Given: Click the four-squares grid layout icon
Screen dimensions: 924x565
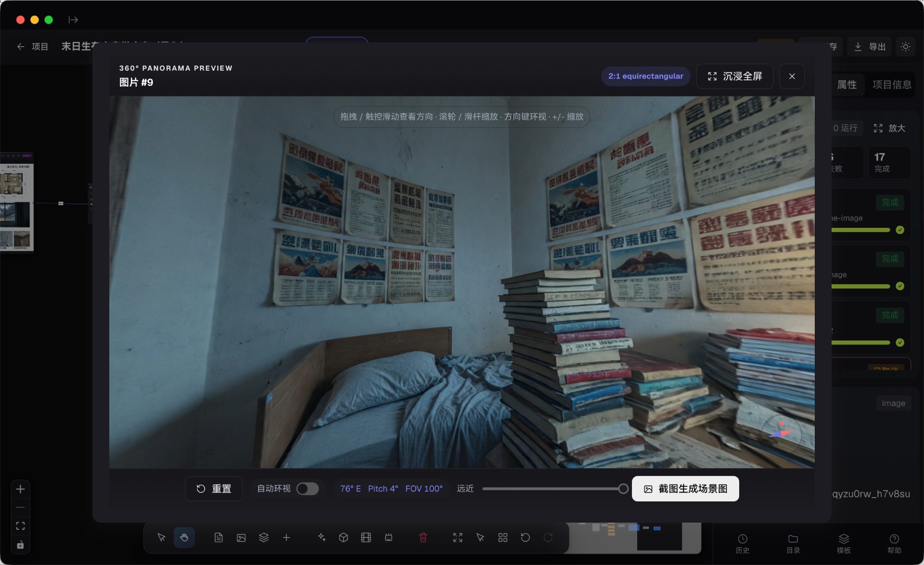Looking at the screenshot, I should (503, 538).
